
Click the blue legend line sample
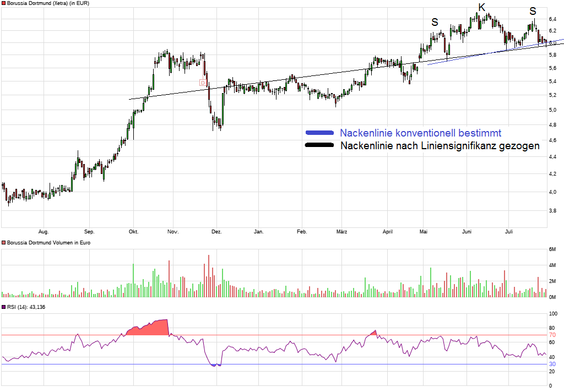[x=319, y=133]
